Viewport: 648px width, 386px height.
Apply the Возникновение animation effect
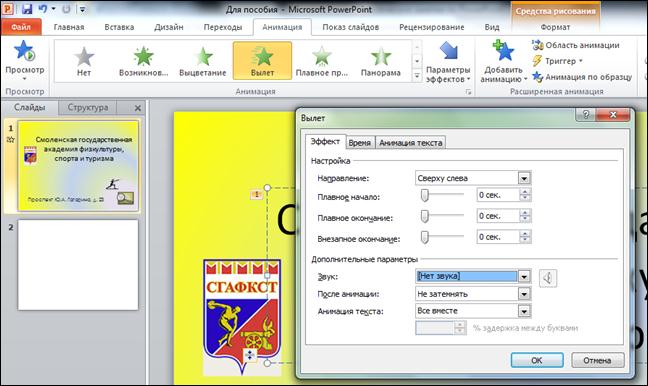pyautogui.click(x=143, y=61)
